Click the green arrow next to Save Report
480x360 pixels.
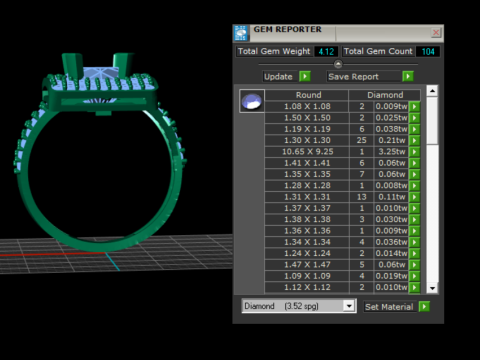[x=408, y=76]
